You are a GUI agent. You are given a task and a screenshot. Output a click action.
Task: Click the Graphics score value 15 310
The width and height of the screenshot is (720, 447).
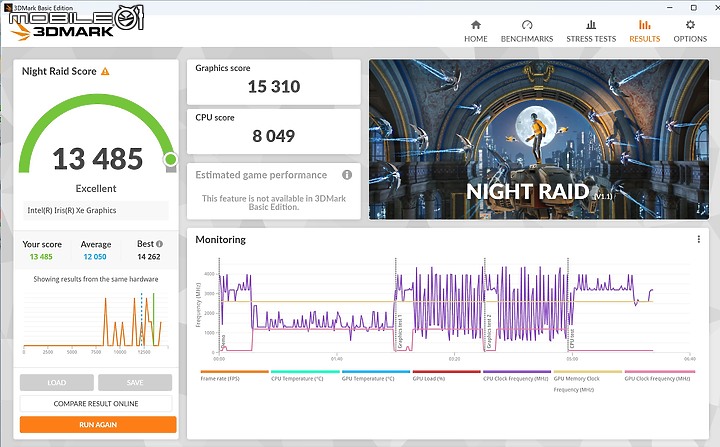pos(274,86)
